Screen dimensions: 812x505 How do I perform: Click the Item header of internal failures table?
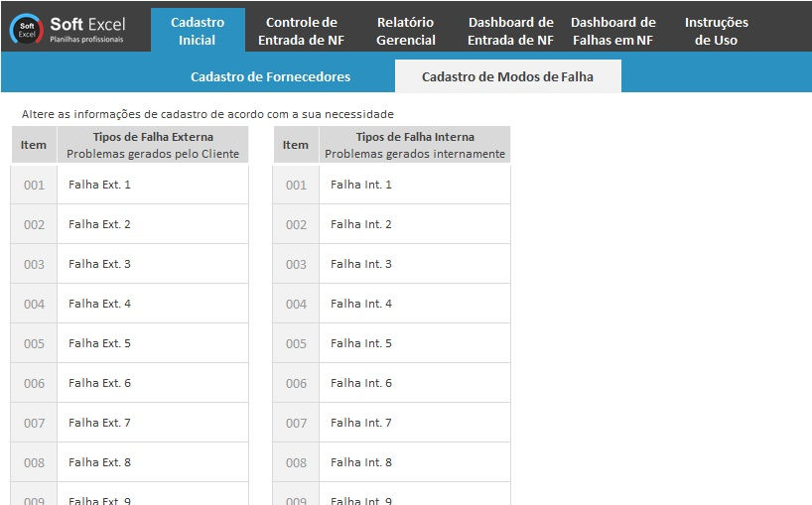296,145
